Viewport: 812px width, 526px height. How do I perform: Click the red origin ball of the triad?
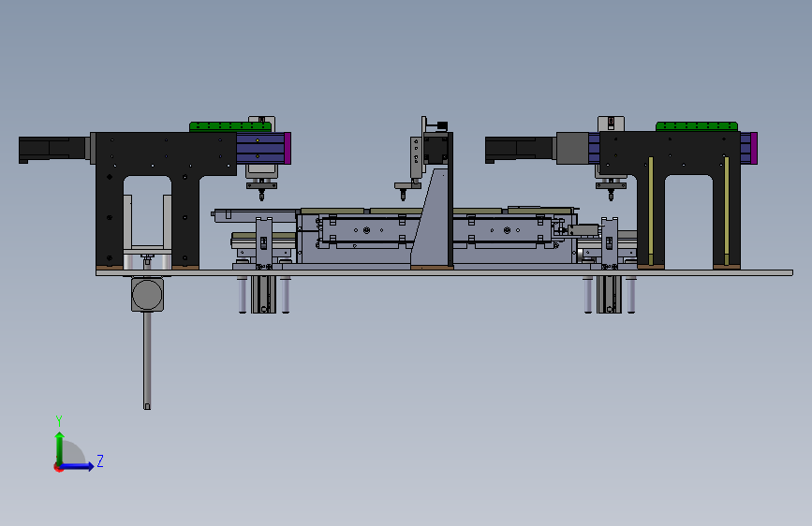tap(58, 468)
